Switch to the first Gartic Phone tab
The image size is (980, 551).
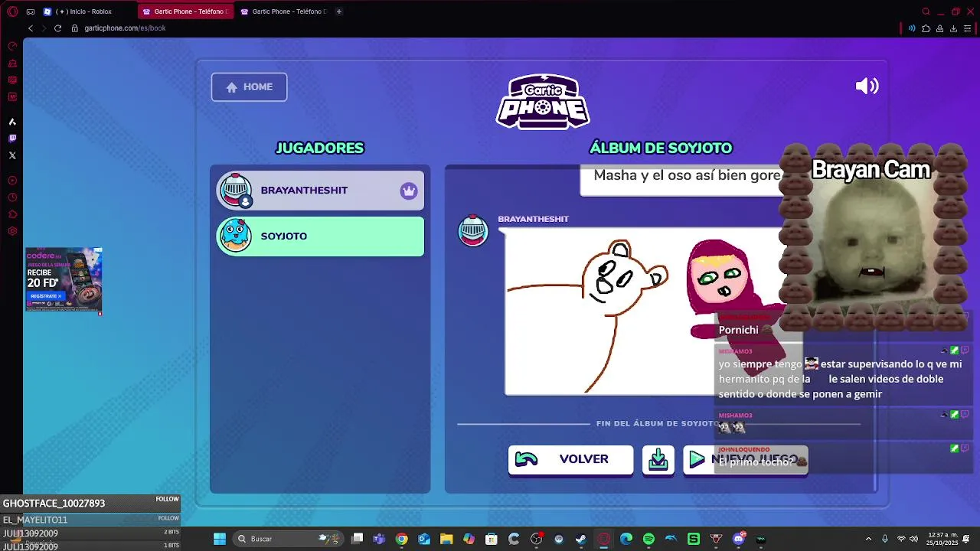(x=186, y=11)
